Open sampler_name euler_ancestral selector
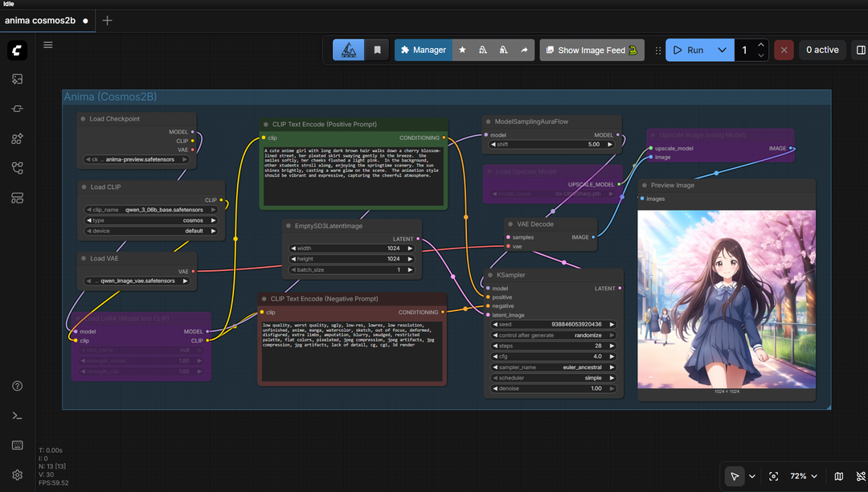 click(x=554, y=367)
